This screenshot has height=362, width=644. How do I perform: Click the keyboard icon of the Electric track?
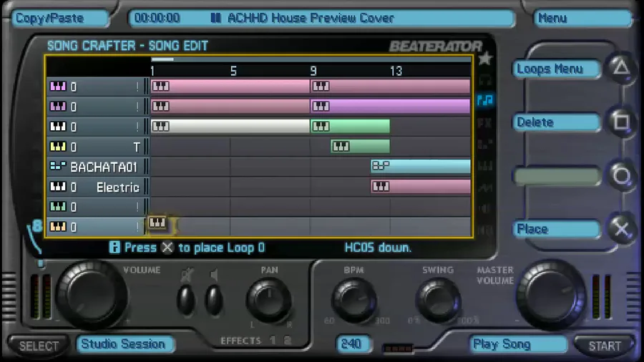[58, 187]
